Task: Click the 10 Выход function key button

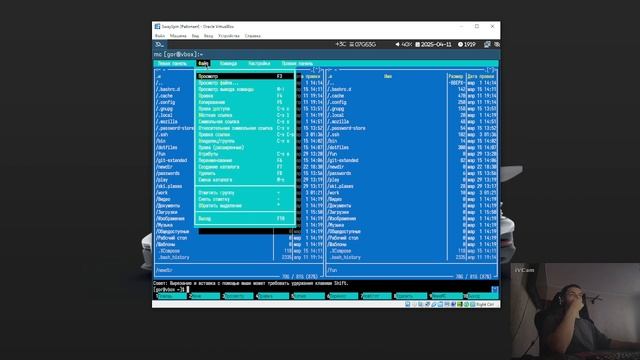Action: (480, 296)
